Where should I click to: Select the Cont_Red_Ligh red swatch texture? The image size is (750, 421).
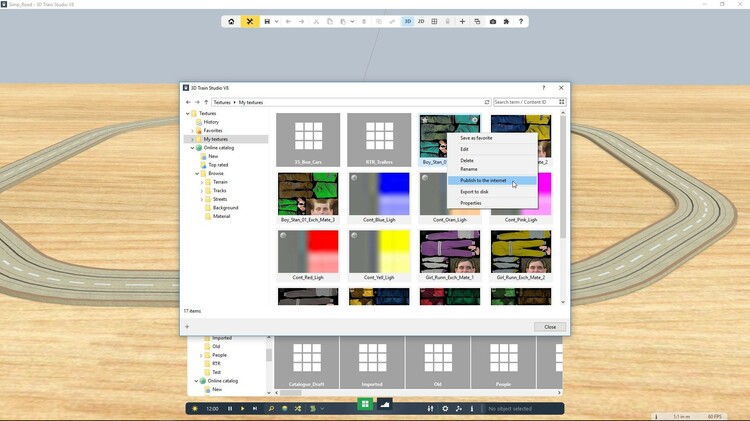pyautogui.click(x=308, y=255)
